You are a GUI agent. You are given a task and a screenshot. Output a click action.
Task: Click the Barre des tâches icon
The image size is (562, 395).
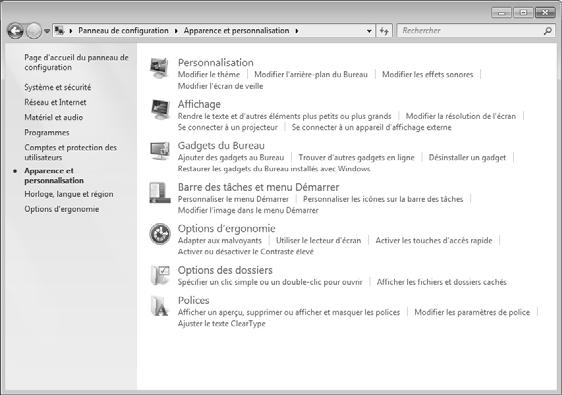(160, 192)
